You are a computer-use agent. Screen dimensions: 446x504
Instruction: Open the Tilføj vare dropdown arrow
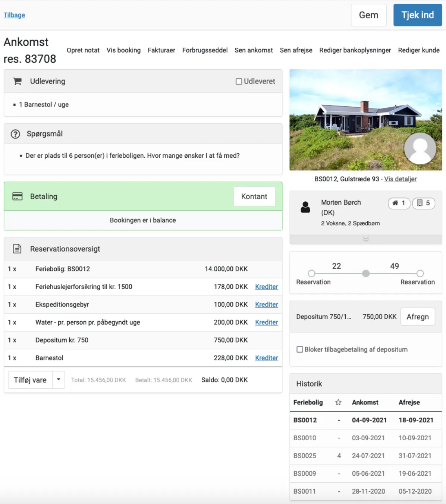click(59, 380)
